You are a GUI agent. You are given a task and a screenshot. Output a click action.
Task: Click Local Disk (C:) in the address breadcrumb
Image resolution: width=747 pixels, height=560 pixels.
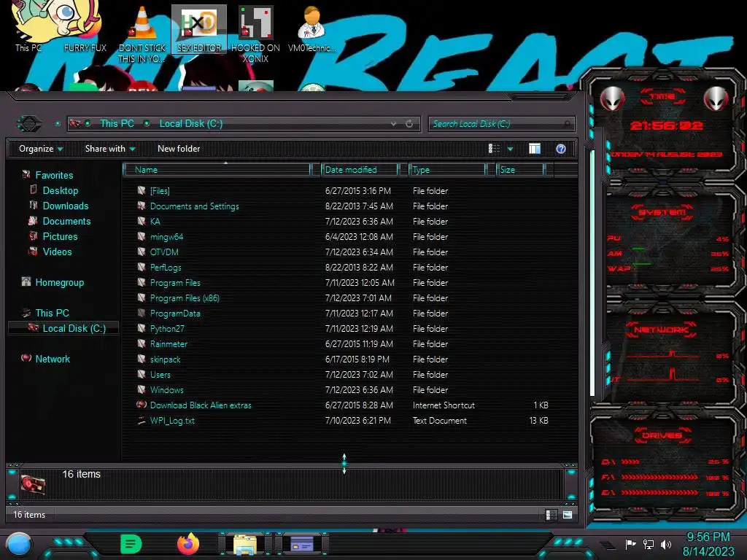[x=190, y=123]
